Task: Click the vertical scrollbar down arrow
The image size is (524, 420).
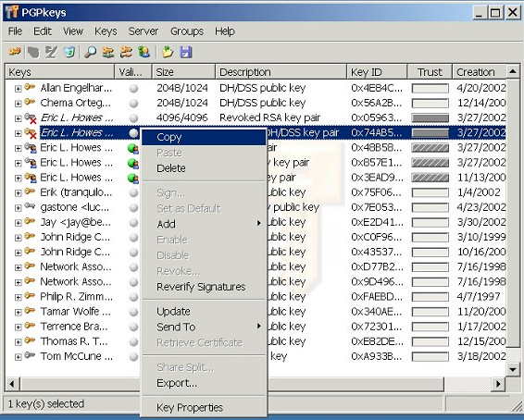Action: [x=513, y=369]
